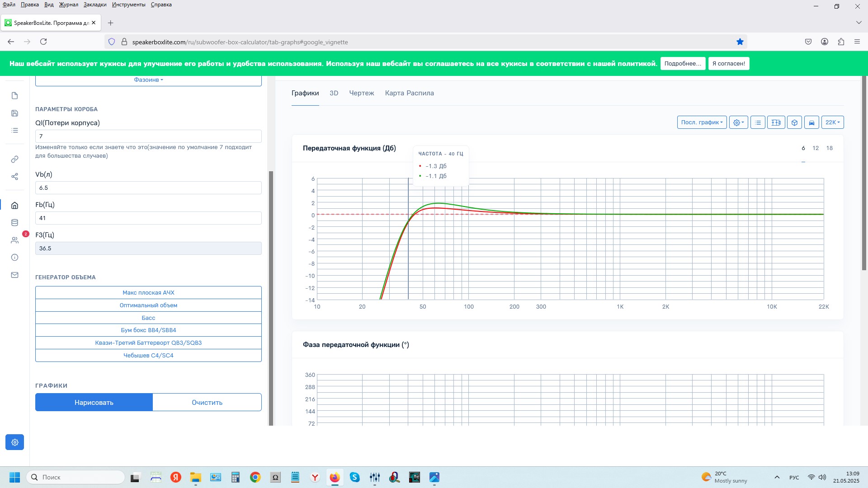Screen dimensions: 868x488
Task: Open the tab list chevron in browser
Action: 859,23
